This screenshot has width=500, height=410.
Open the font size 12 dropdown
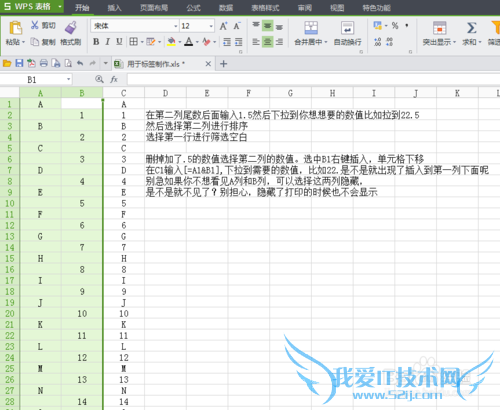(211, 26)
